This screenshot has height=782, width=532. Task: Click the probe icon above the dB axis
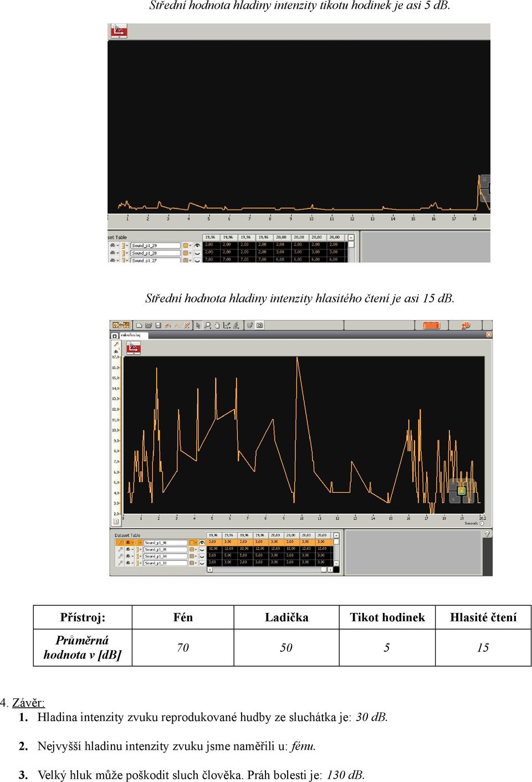point(116,344)
